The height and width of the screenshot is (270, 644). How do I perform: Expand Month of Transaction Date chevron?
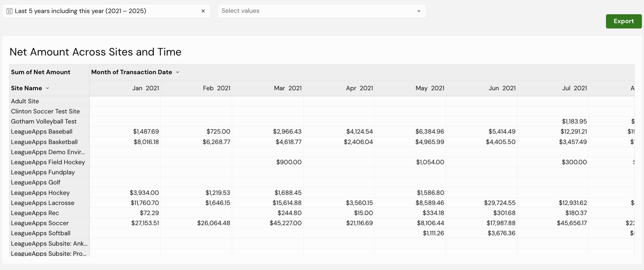point(178,72)
